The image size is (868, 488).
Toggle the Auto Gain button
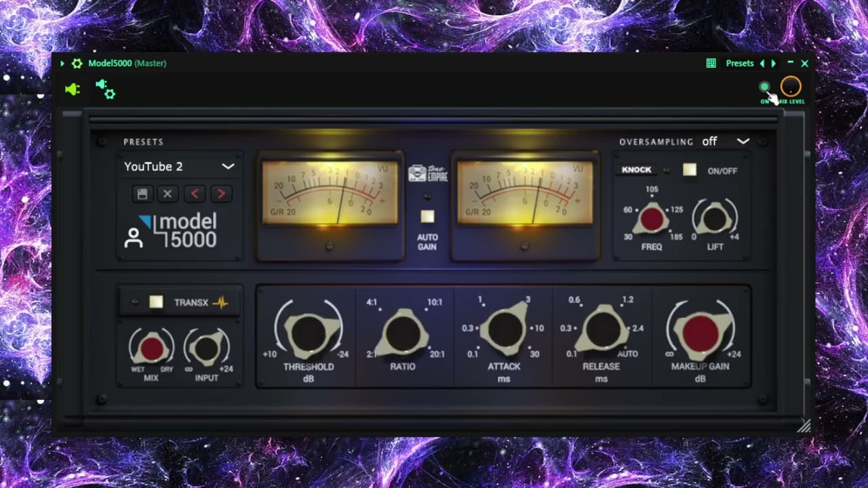427,217
